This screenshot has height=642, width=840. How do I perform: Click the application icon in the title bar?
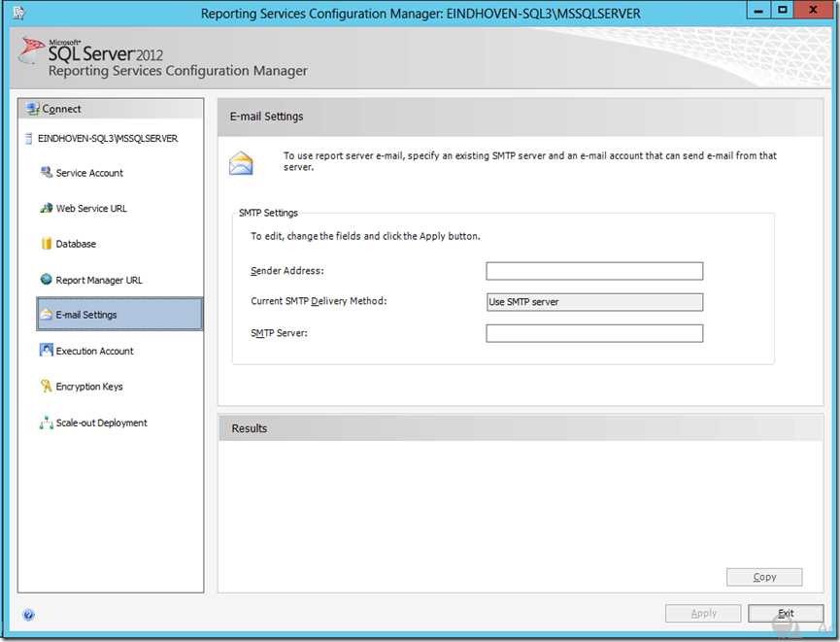click(x=18, y=13)
